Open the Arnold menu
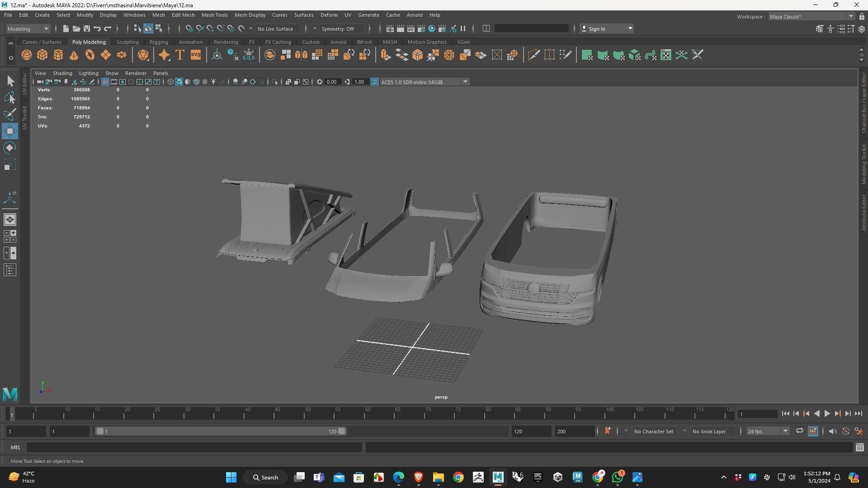The image size is (868, 488). 414,15
